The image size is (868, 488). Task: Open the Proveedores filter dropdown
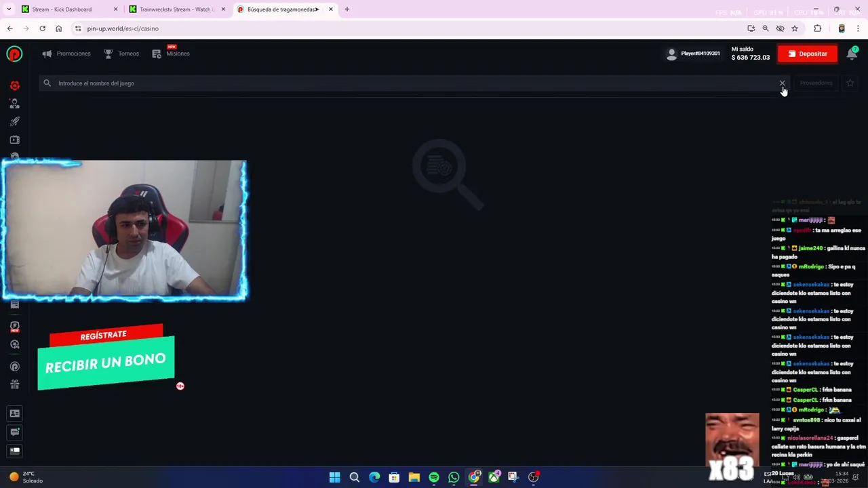[816, 83]
